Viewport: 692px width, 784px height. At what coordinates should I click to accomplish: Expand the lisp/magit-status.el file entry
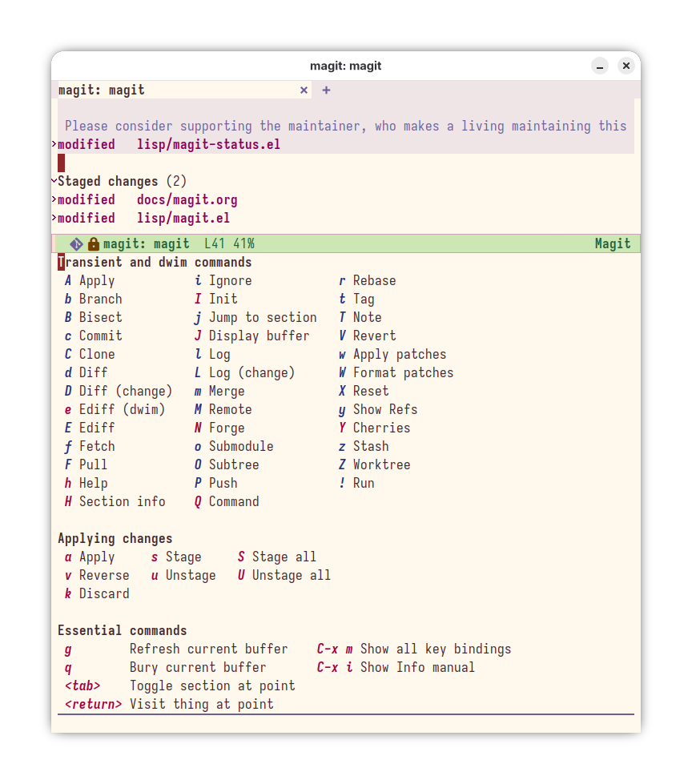[54, 144]
